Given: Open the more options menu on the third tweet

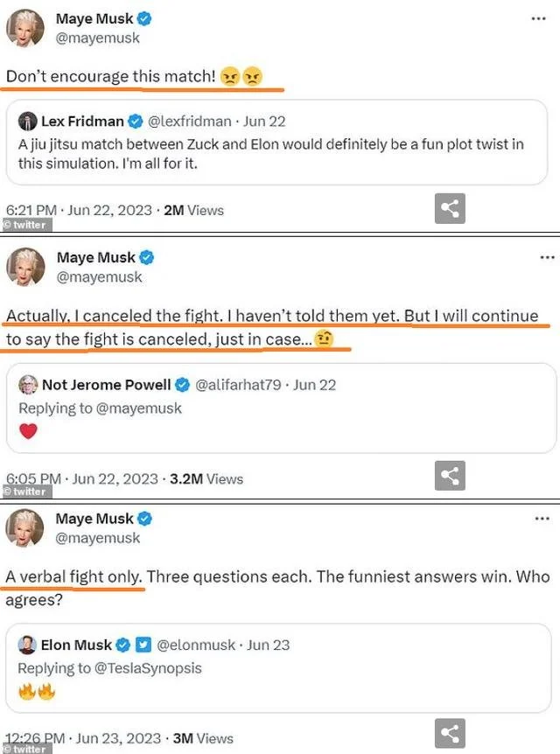Looking at the screenshot, I should coord(542,519).
